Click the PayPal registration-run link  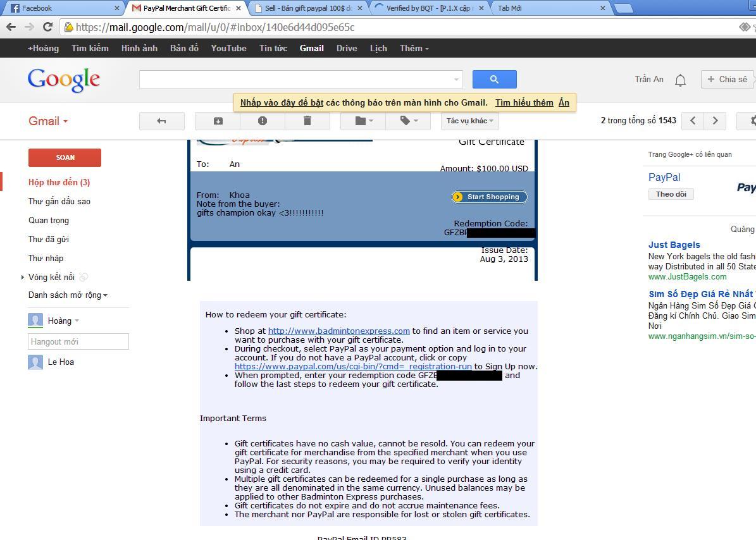[x=353, y=367]
